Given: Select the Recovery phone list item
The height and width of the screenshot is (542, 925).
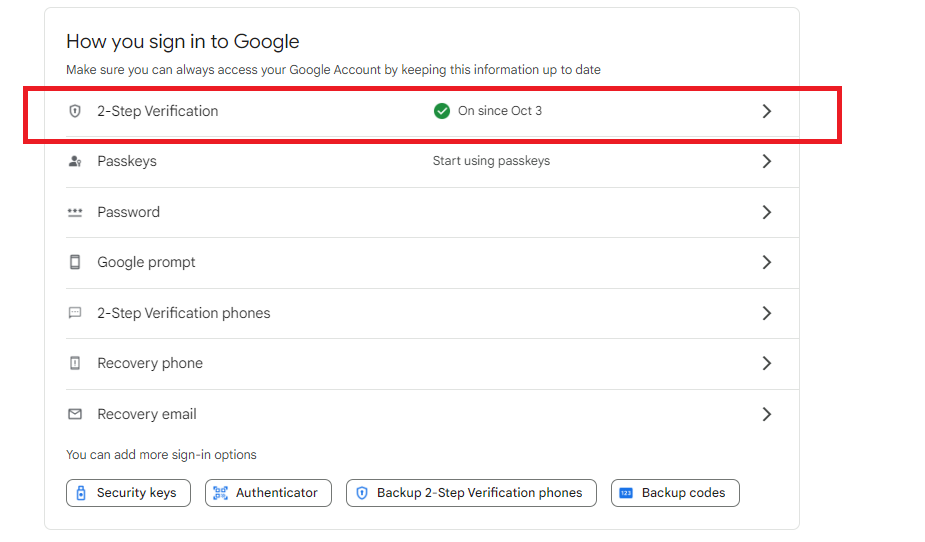Looking at the screenshot, I should (150, 363).
